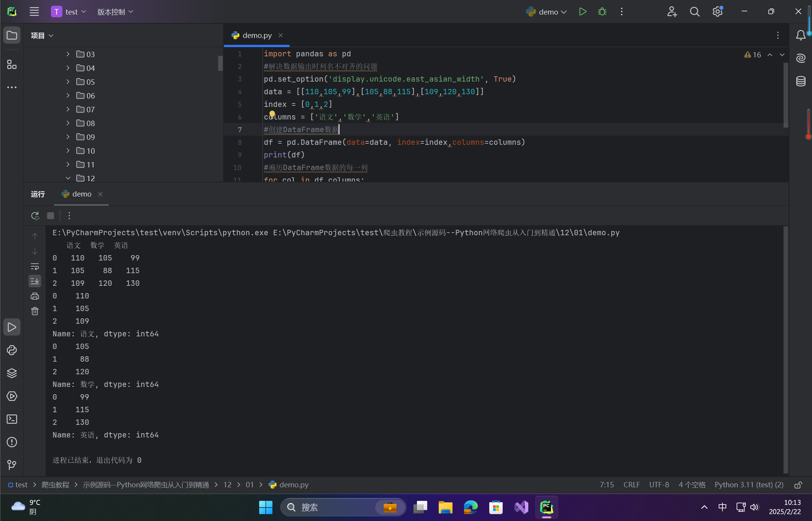Screen dimensions: 812x521
Task: Toggle read-only lock icon in the status bar
Action: 798,485
